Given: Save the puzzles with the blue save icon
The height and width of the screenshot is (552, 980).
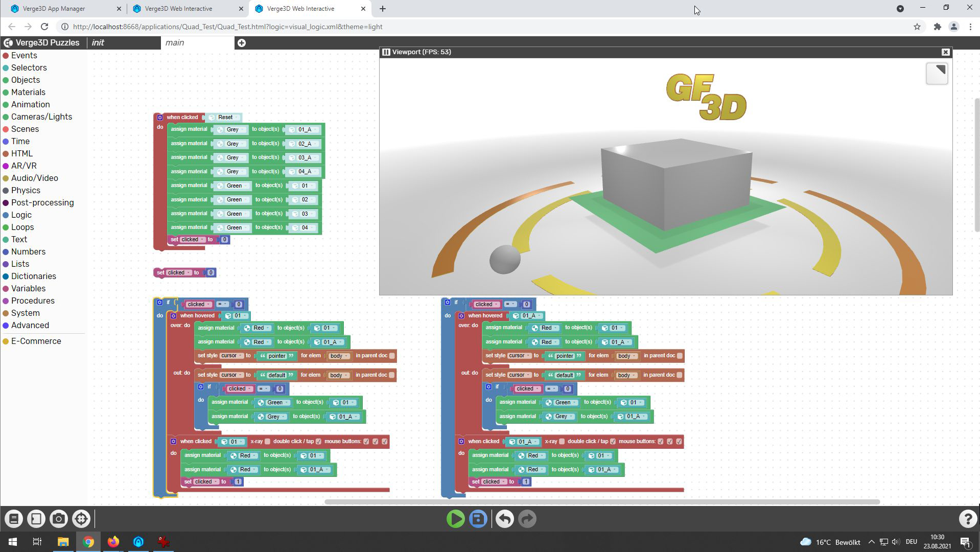Looking at the screenshot, I should [477, 518].
